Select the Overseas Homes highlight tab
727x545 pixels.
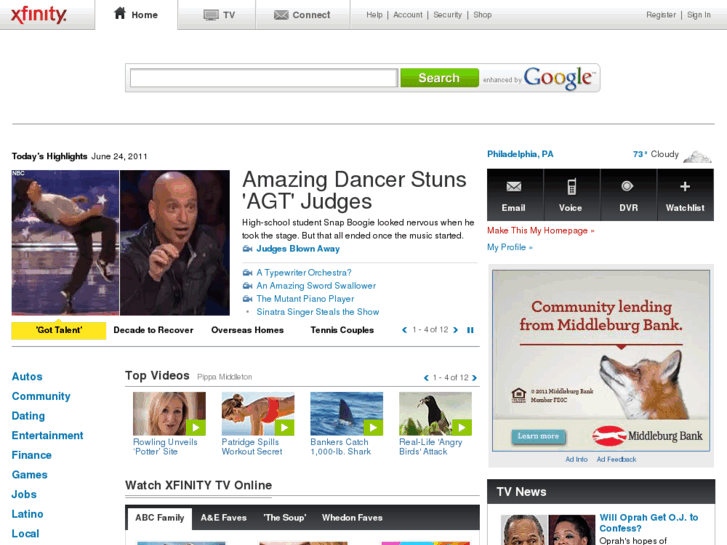pos(247,330)
